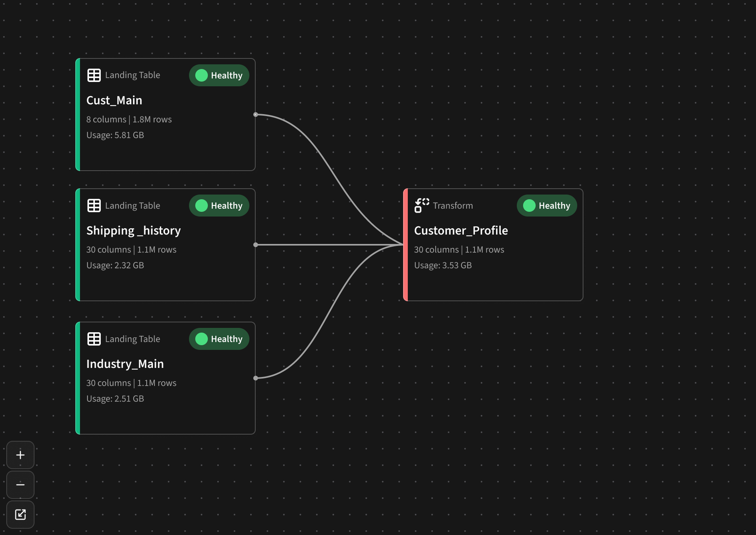
Task: Click the Landing Table icon on Shipping _history
Action: click(94, 206)
